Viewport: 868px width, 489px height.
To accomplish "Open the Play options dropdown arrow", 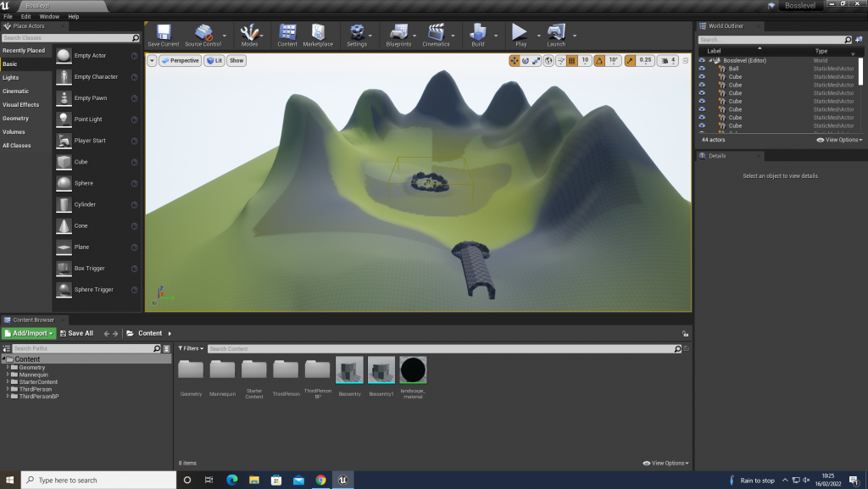I will (x=538, y=36).
